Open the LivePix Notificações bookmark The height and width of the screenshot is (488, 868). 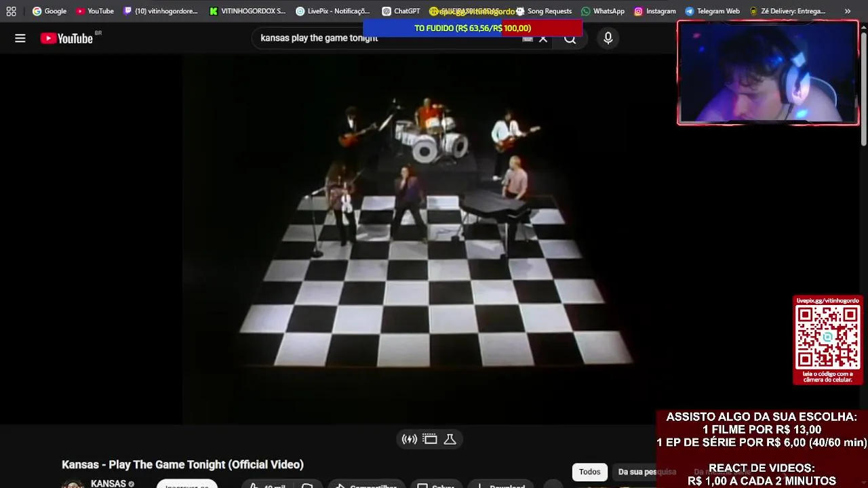pyautogui.click(x=333, y=11)
